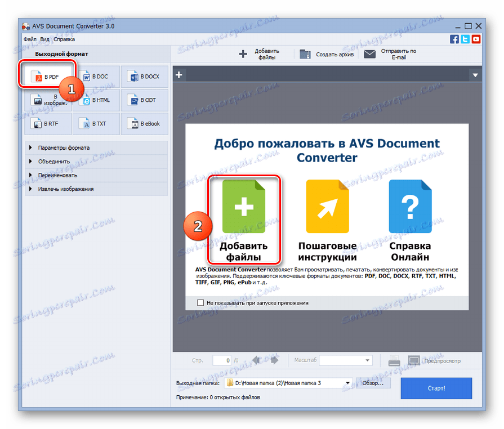Screen dimensions: 504x429
Task: Choose the To HTML output format
Action: [x=96, y=100]
